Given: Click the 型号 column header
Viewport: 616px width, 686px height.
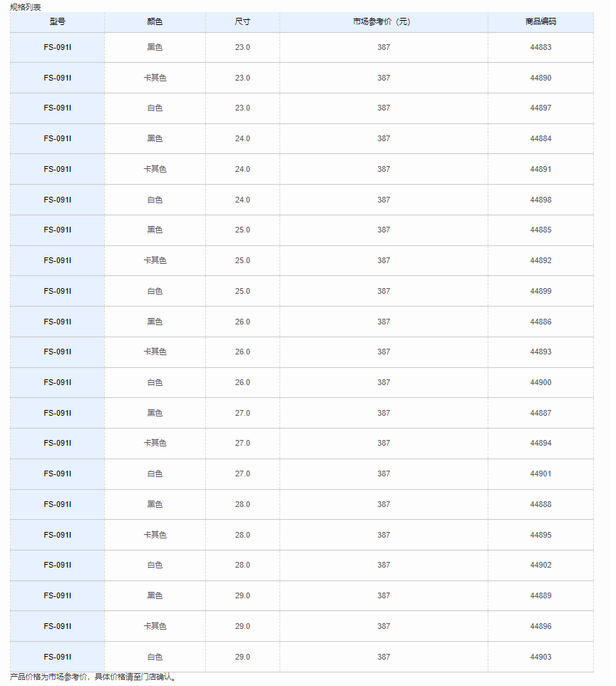Looking at the screenshot, I should point(57,21).
